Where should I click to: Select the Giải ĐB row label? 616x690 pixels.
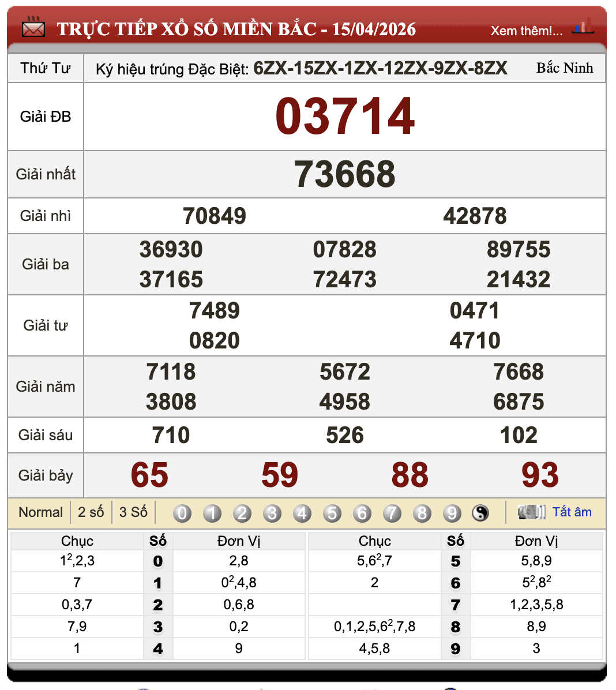point(45,116)
